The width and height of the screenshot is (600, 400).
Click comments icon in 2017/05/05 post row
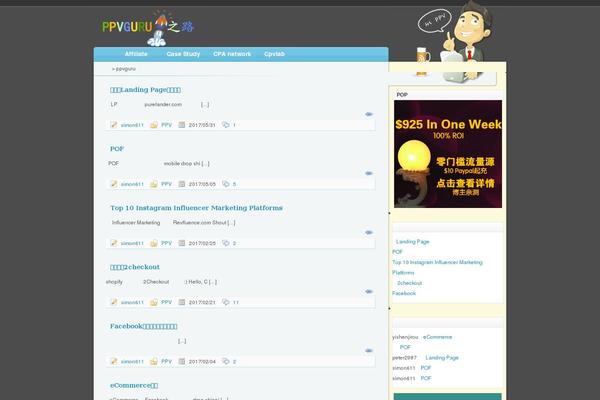click(226, 184)
